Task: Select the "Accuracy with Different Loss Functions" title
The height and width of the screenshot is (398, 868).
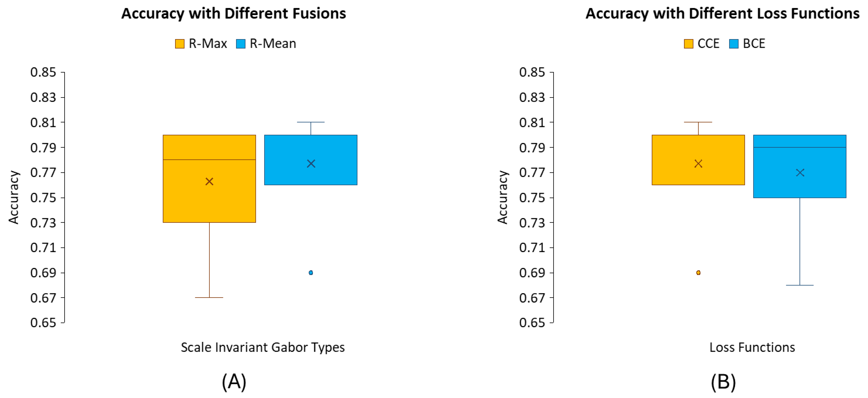Action: [722, 14]
